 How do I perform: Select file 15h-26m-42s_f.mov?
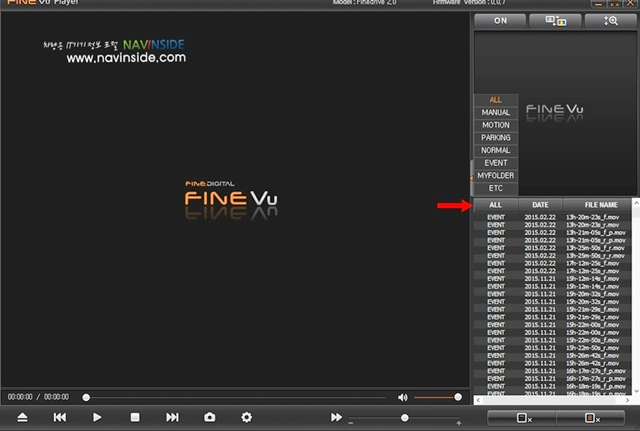(553, 355)
